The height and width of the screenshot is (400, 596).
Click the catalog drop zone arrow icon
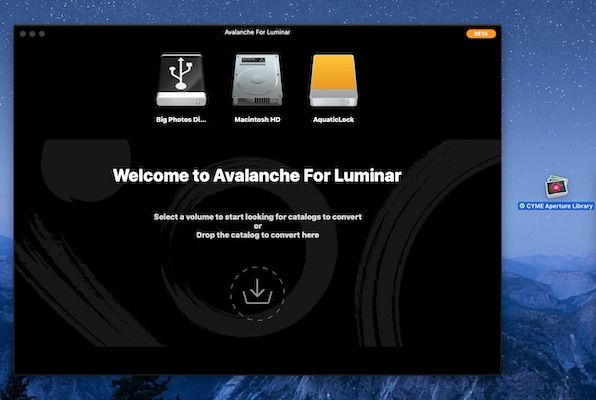pos(257,293)
